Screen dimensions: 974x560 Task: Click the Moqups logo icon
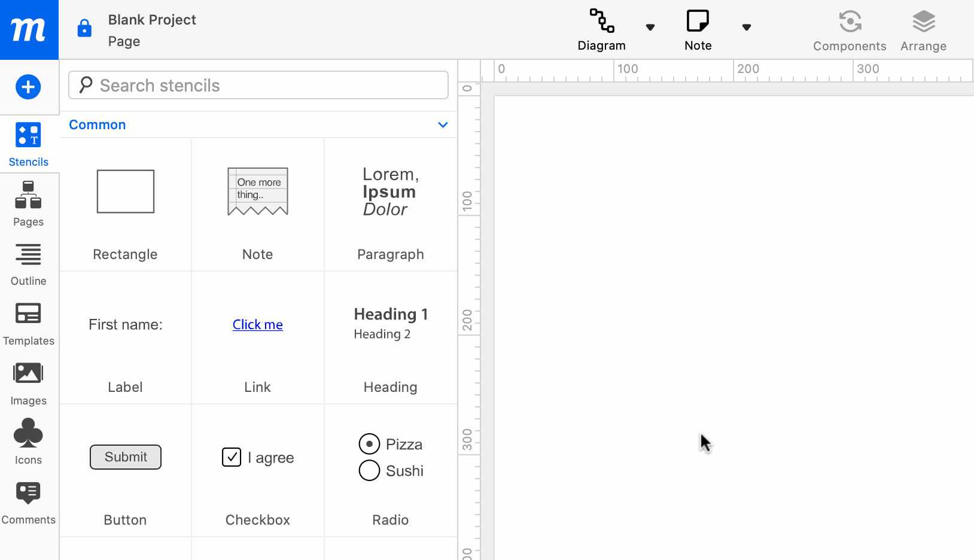point(29,29)
